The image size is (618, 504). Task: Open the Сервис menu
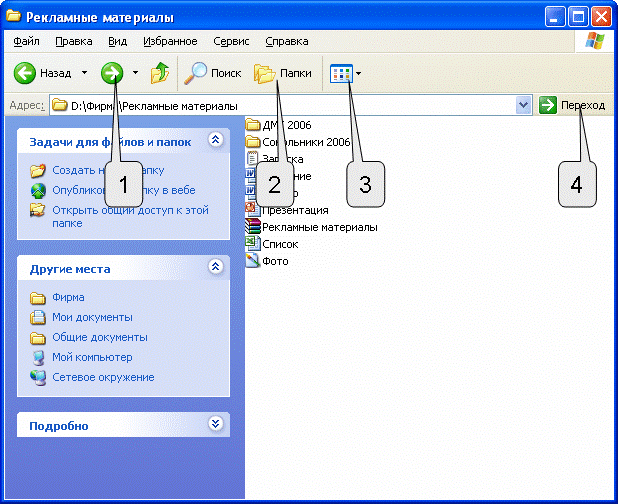click(231, 41)
